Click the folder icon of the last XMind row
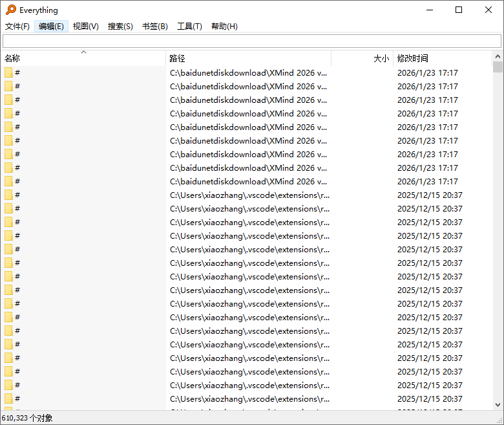The width and height of the screenshot is (504, 425). [x=8, y=181]
